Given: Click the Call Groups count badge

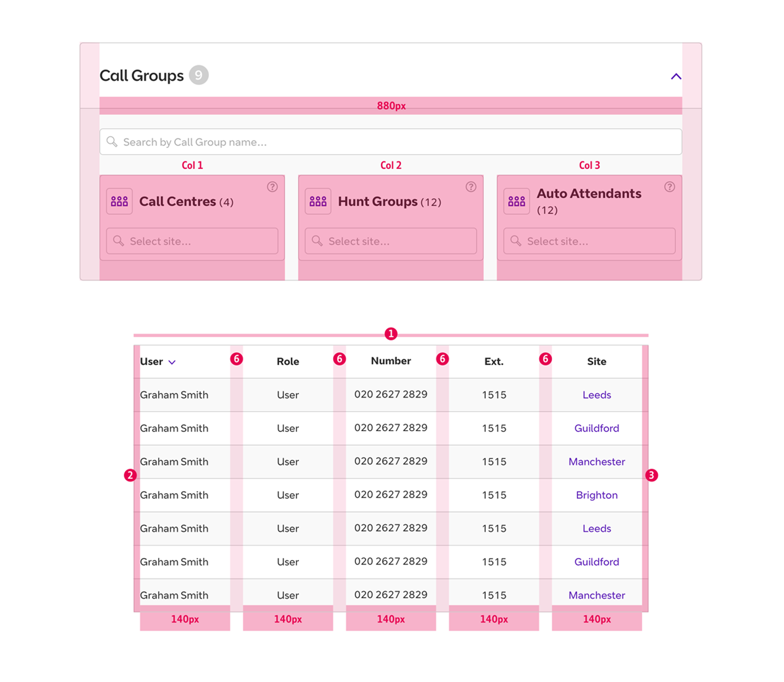Looking at the screenshot, I should pyautogui.click(x=199, y=75).
